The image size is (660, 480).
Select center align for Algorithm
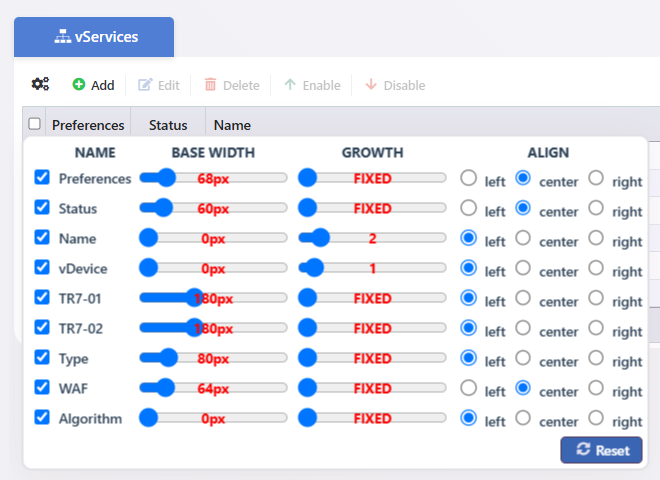(523, 418)
